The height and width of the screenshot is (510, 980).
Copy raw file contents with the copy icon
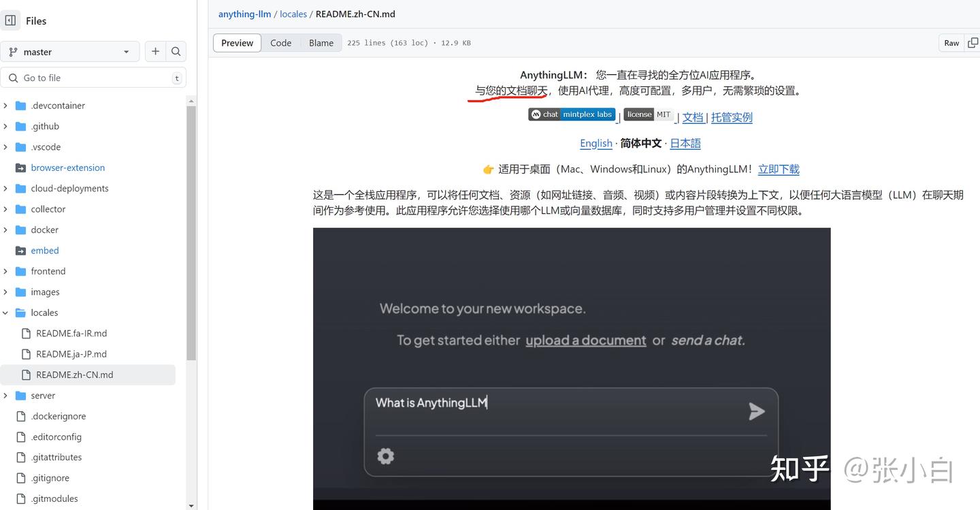tap(973, 42)
